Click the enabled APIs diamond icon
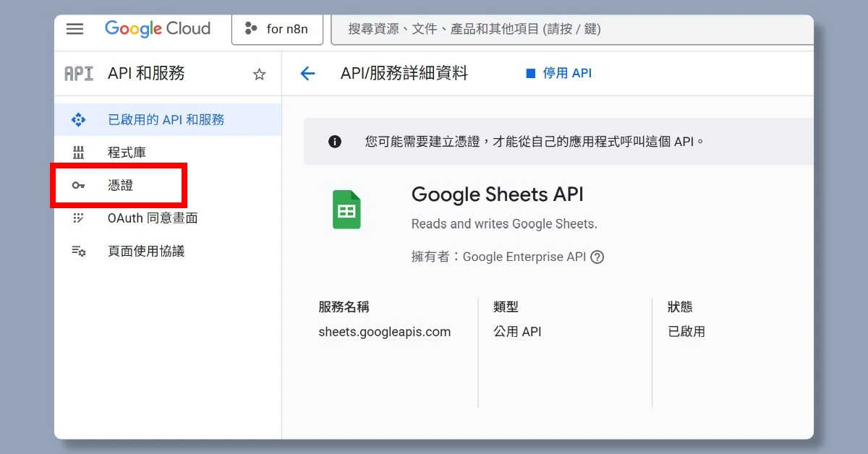 point(78,120)
